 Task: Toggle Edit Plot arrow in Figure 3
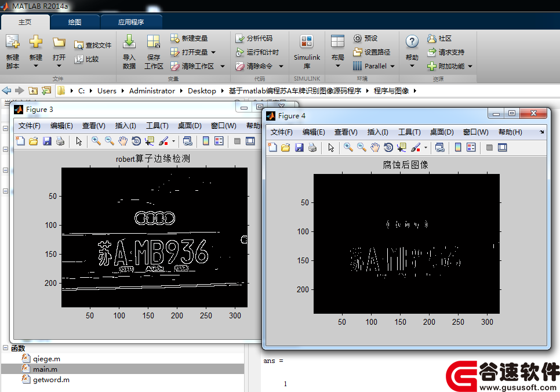(79, 141)
